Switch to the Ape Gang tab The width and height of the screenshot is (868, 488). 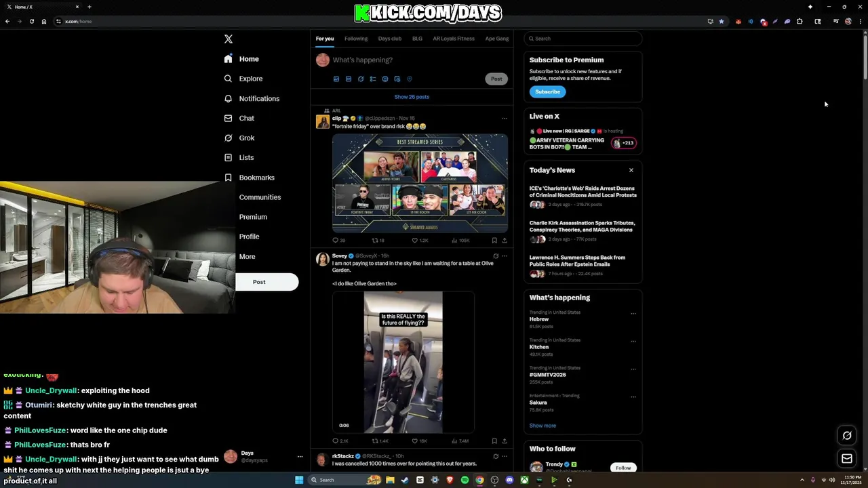497,39
